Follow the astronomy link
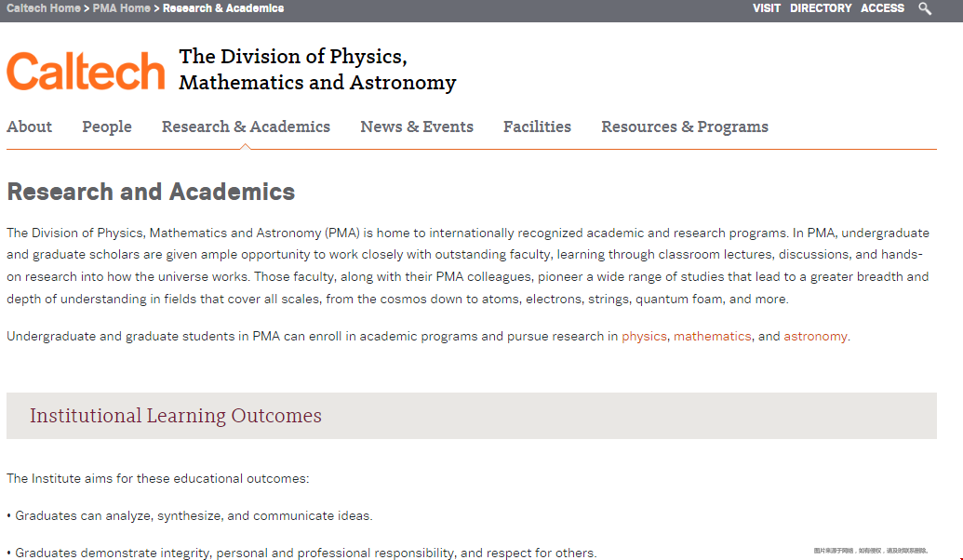Image resolution: width=963 pixels, height=560 pixels. coord(816,337)
